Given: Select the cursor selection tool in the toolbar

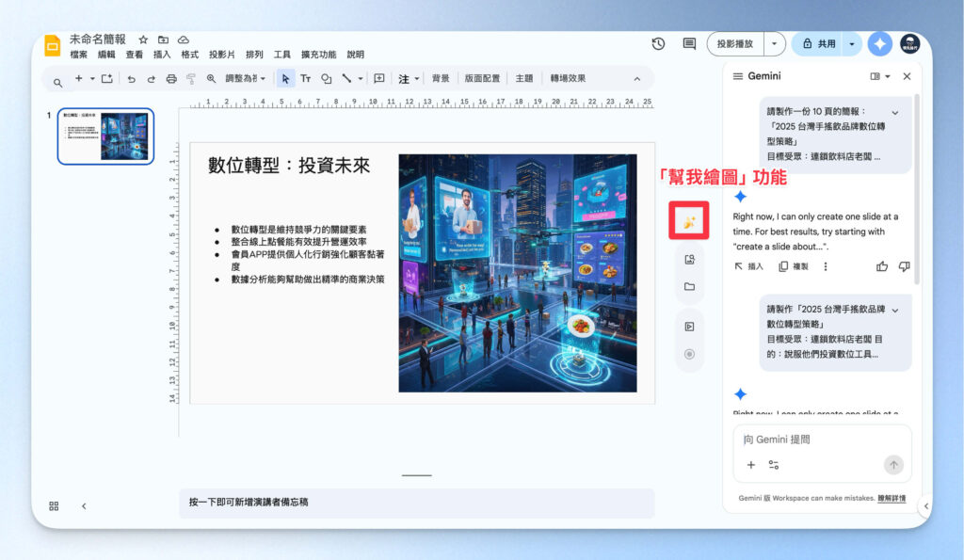Looking at the screenshot, I should point(285,79).
